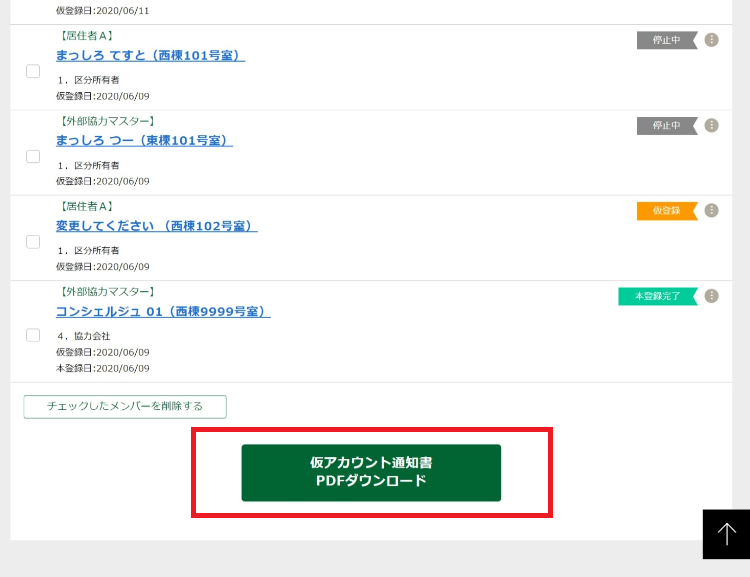The image size is (750, 577).
Task: Check the box for まっしろ てすと（西棟101号室）
Action: click(33, 71)
